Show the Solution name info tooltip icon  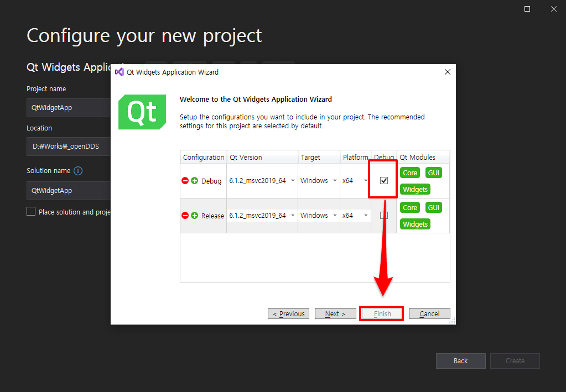(78, 171)
